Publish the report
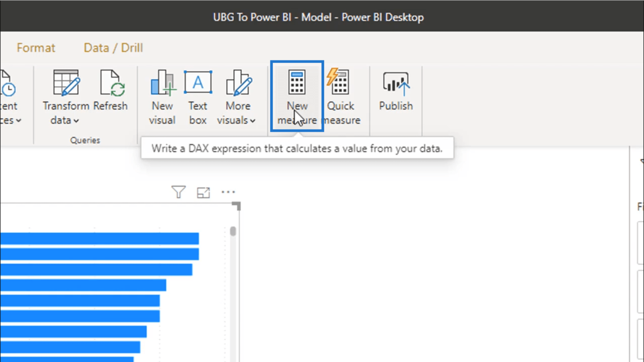Screen dimensions: 644x362 point(396,91)
